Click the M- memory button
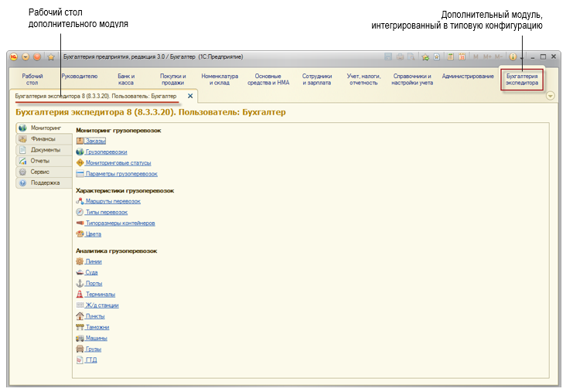The height and width of the screenshot is (392, 566). [499, 56]
